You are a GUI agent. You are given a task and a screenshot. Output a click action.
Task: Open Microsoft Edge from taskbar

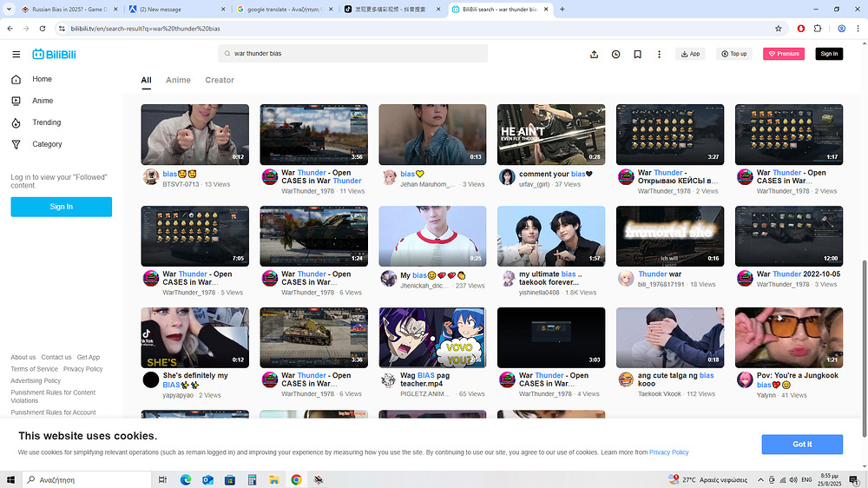point(186,479)
